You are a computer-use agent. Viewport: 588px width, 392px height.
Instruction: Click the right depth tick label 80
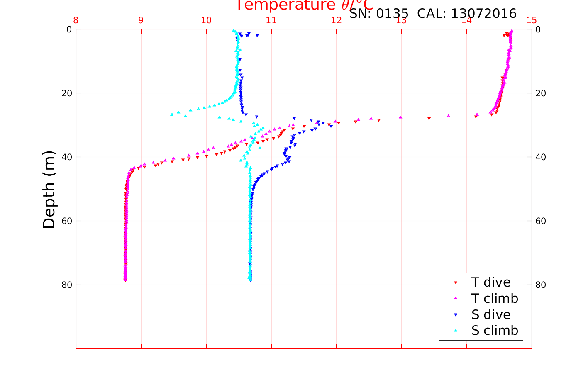click(541, 285)
